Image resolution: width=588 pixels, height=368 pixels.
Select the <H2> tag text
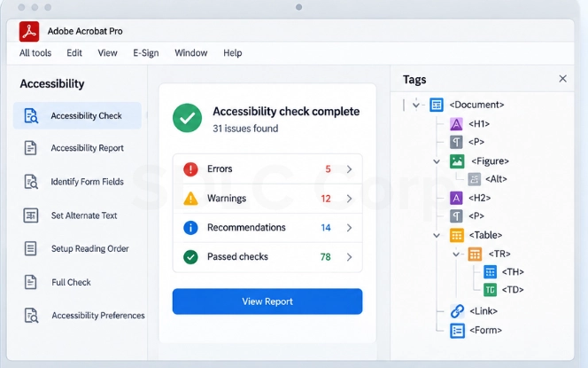[480, 198]
